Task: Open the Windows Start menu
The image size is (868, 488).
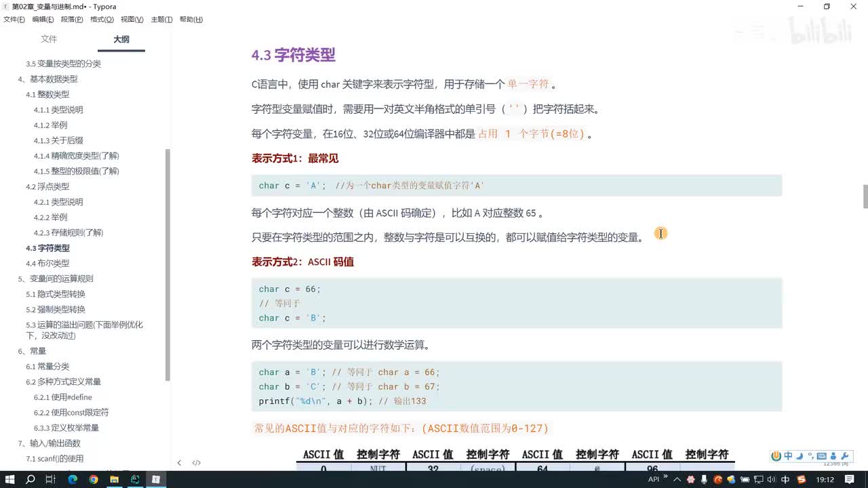Action: pos(10,479)
